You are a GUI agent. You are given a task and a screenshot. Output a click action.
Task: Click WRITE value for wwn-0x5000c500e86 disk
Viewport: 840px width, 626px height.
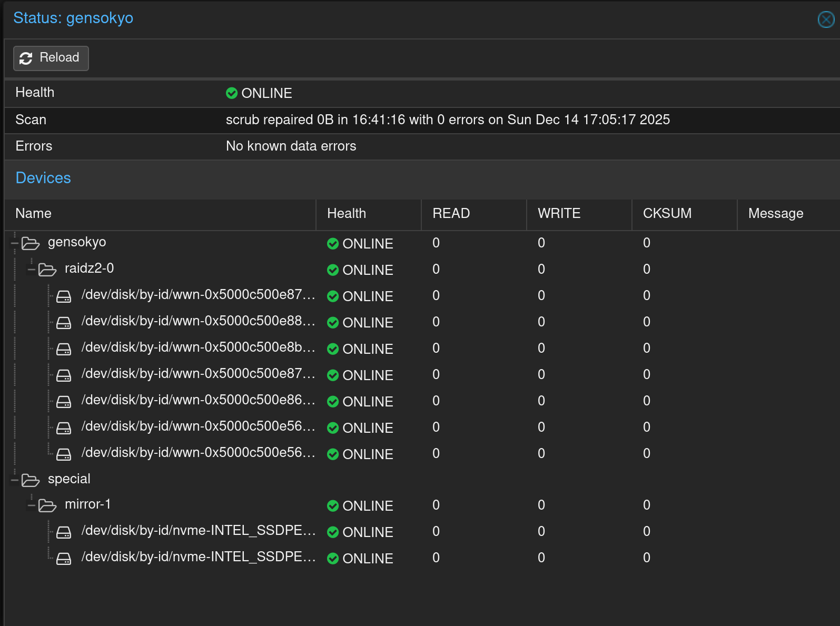pyautogui.click(x=541, y=401)
